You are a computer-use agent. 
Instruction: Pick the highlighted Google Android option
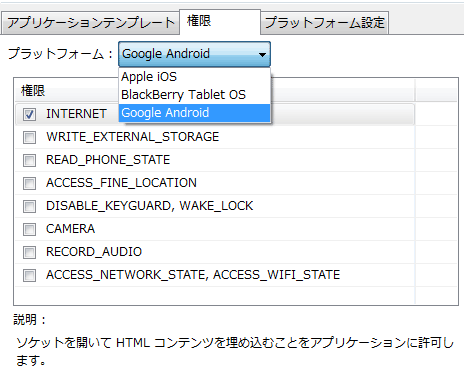tap(194, 113)
